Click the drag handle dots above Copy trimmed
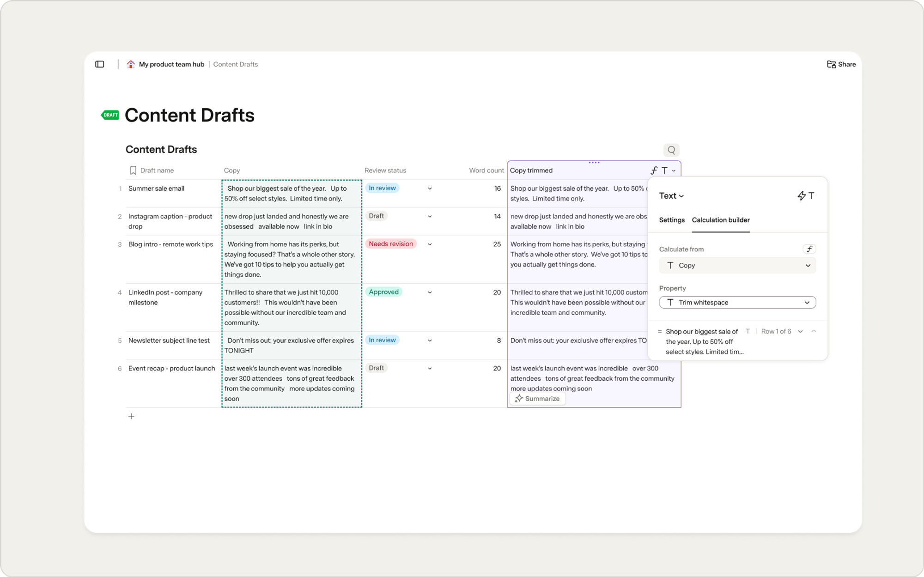924x577 pixels. click(594, 163)
